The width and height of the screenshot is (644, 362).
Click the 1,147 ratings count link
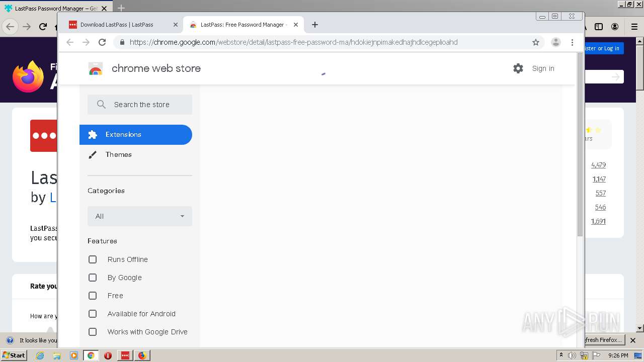pyautogui.click(x=599, y=179)
